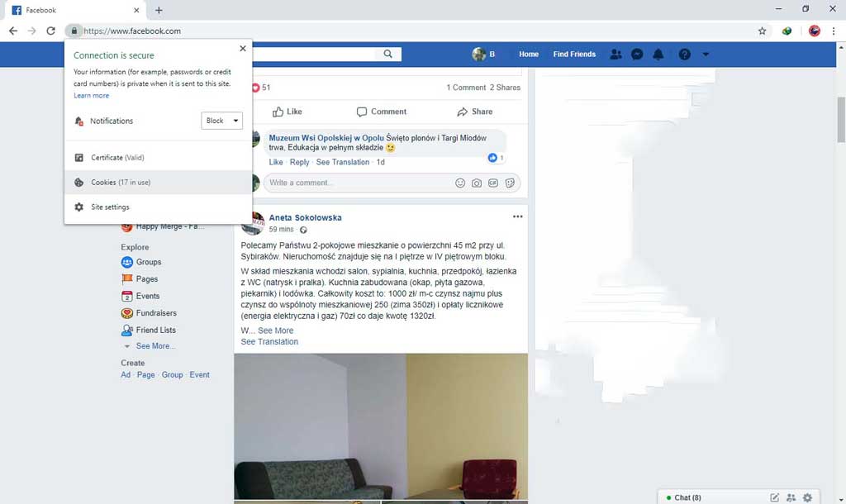Image resolution: width=846 pixels, height=504 pixels.
Task: Open Chat settings gear icon
Action: (x=808, y=497)
